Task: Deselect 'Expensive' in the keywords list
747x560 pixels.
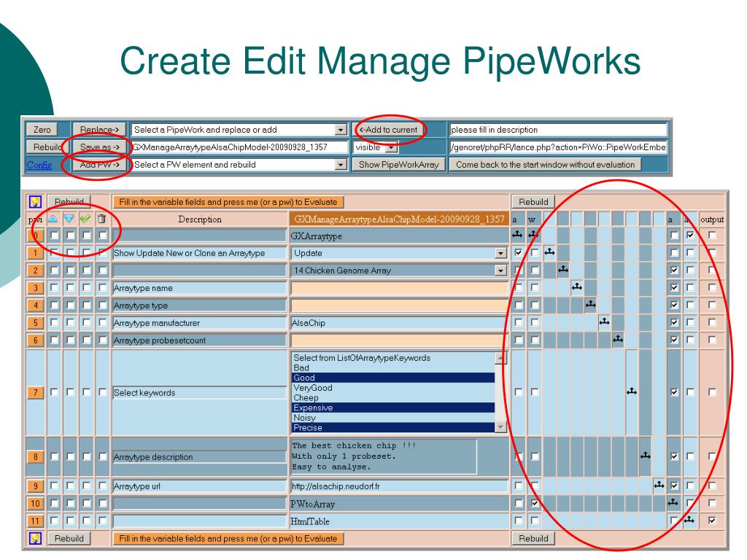Action: (x=393, y=408)
